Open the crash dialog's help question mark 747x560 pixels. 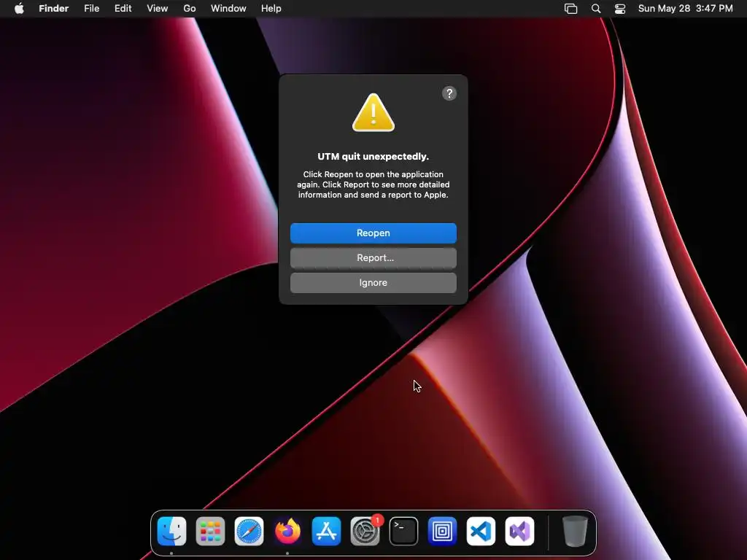[x=449, y=93]
